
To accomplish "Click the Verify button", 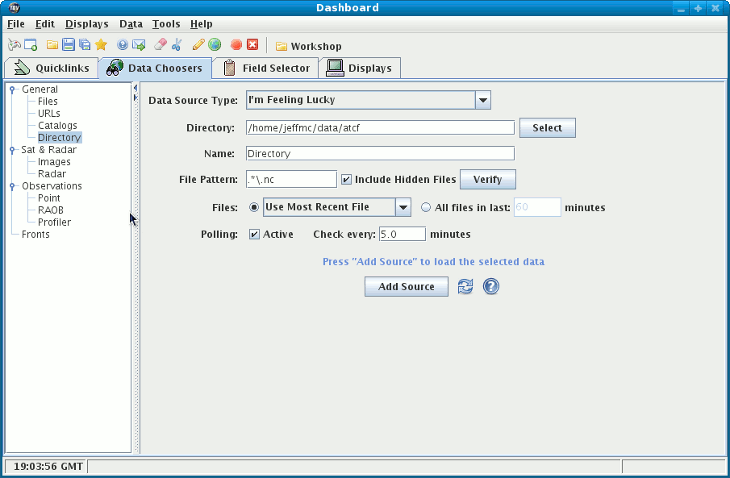I will pos(487,180).
